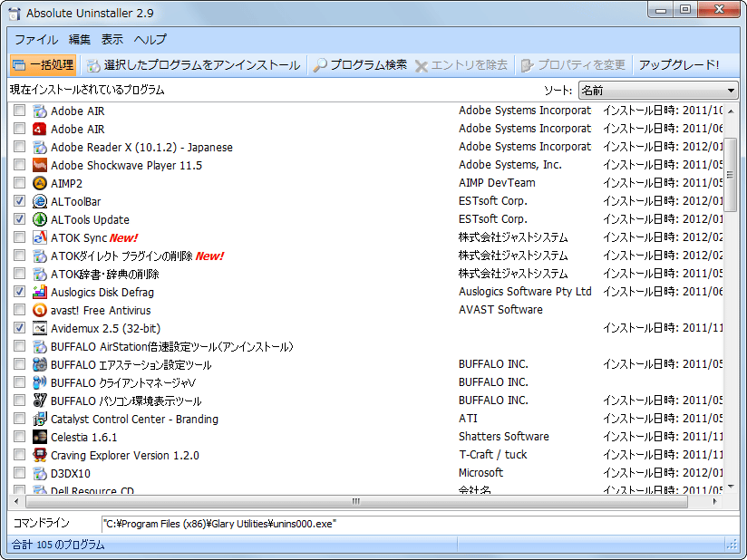Click publisher text Auslogics Software Pty Ltd
This screenshot has width=747, height=560.
tap(525, 292)
